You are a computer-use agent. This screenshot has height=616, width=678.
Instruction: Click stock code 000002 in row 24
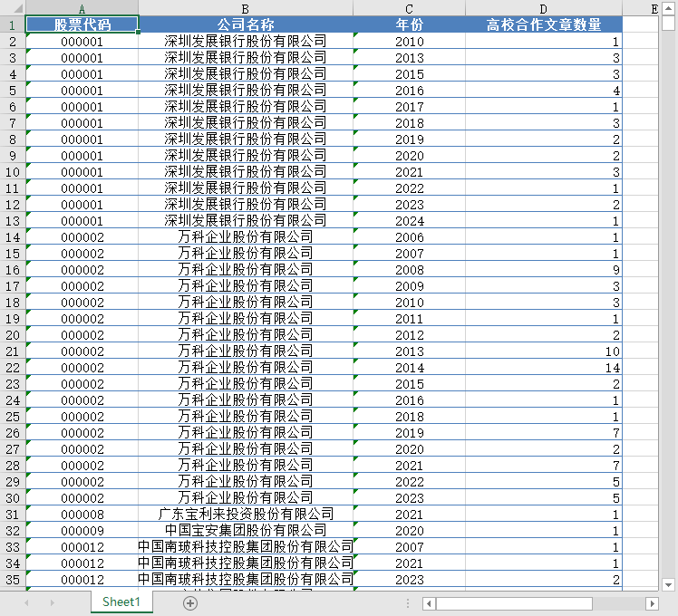click(x=82, y=400)
